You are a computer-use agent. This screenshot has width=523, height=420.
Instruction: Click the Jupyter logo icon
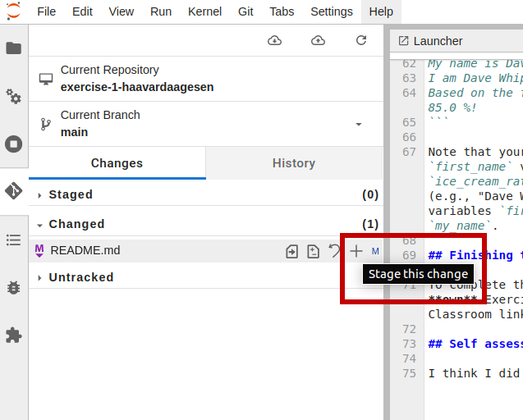click(14, 11)
